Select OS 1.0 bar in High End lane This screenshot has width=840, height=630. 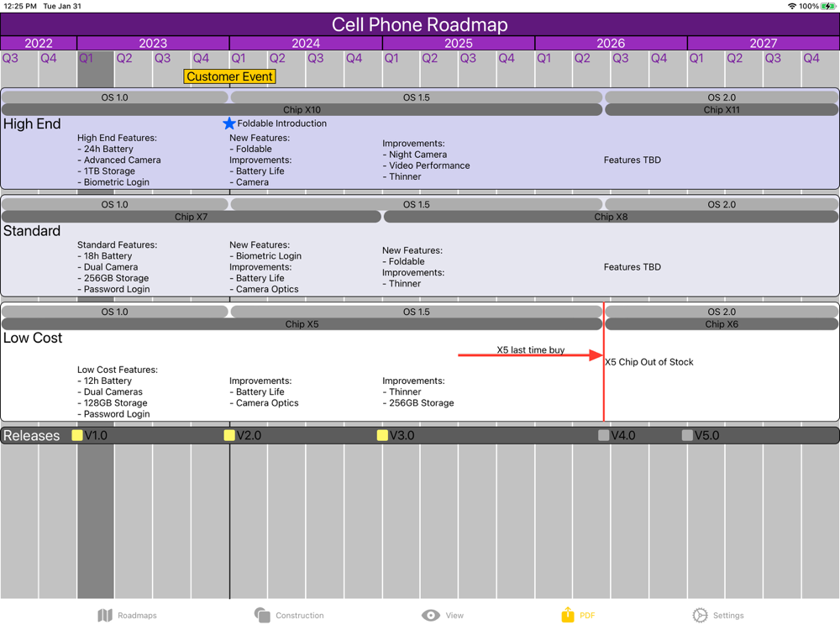(x=114, y=97)
